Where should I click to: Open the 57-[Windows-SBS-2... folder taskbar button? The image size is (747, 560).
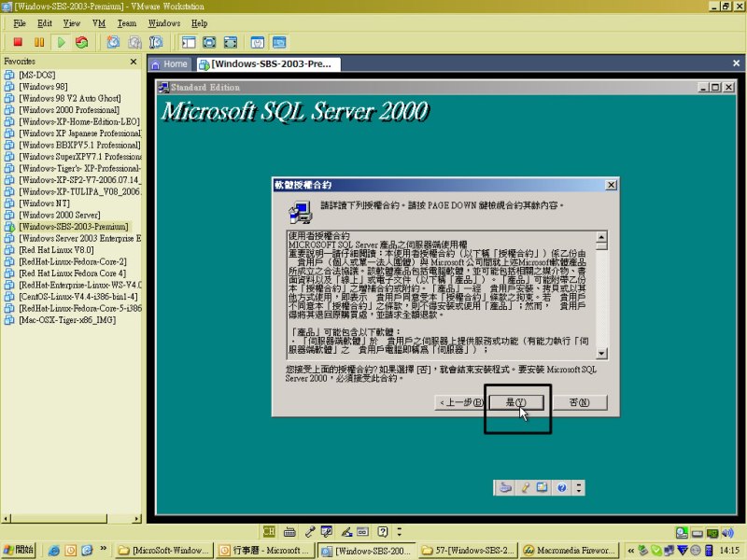469,551
